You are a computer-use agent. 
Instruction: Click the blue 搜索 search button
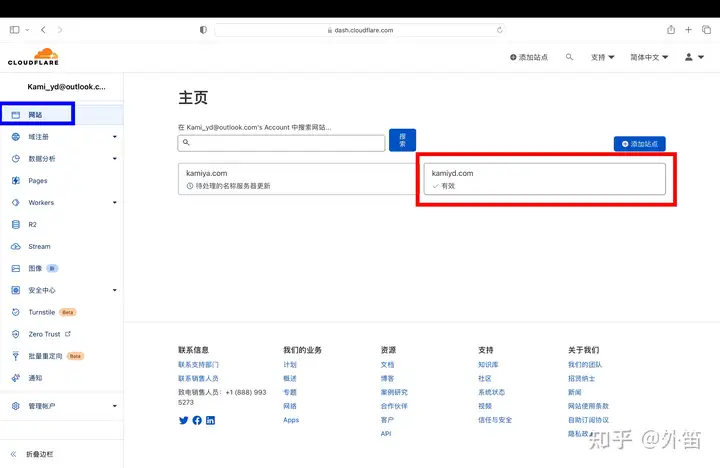402,140
